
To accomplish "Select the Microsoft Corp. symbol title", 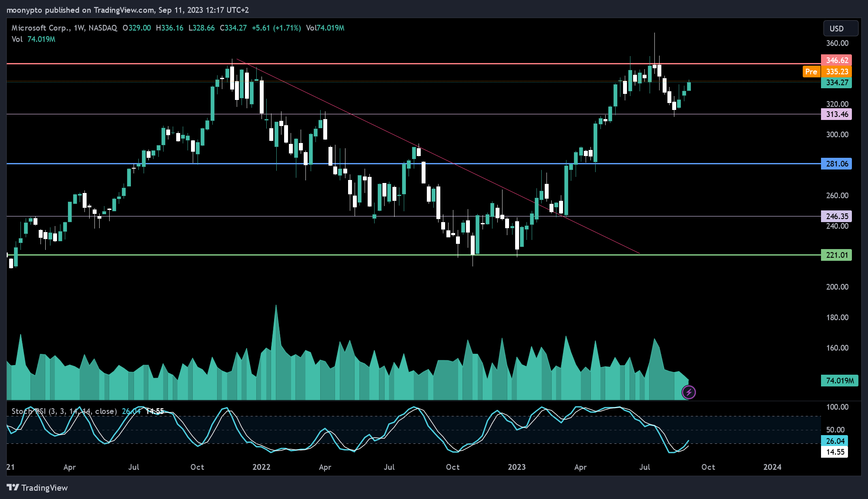I will (64, 28).
